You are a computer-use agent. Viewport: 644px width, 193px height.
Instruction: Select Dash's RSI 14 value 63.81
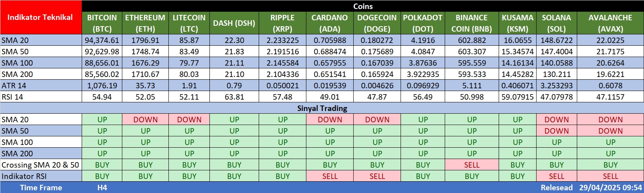point(234,97)
